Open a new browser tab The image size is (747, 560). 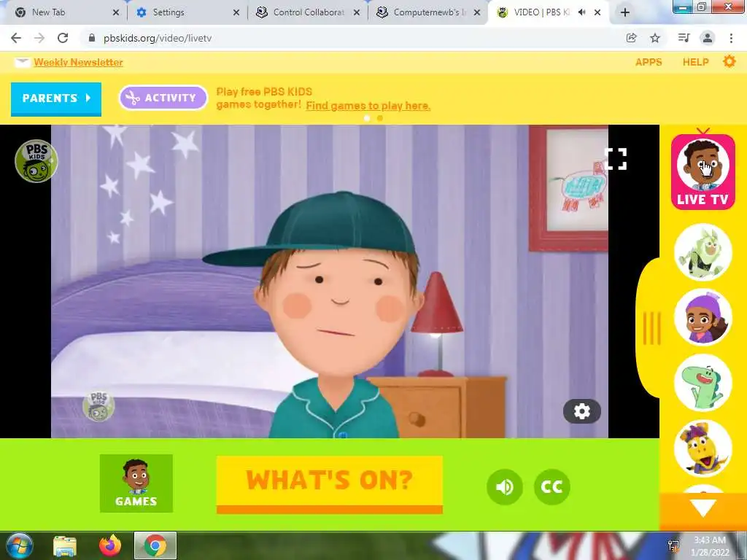[625, 13]
